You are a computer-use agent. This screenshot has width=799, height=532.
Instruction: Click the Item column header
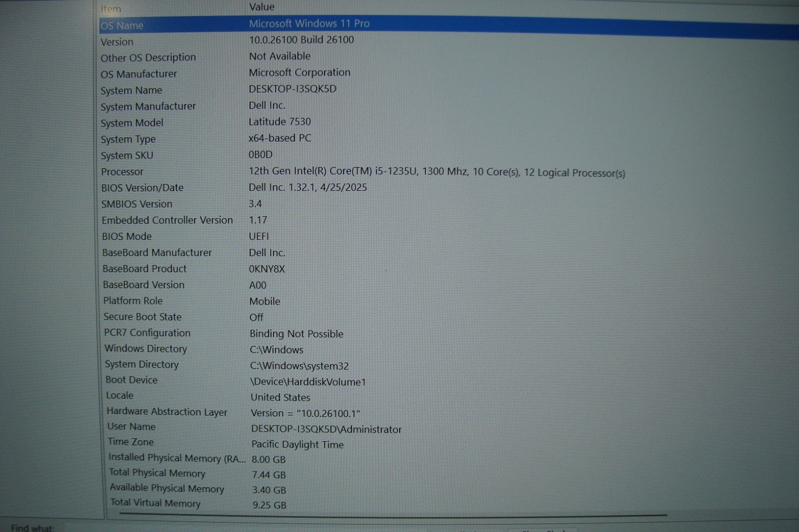[x=111, y=9]
